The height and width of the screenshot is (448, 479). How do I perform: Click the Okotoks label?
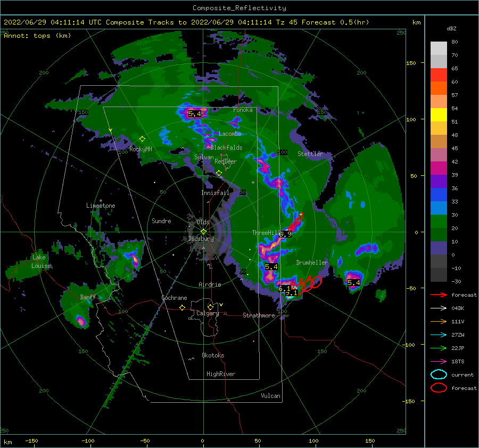[x=213, y=355]
